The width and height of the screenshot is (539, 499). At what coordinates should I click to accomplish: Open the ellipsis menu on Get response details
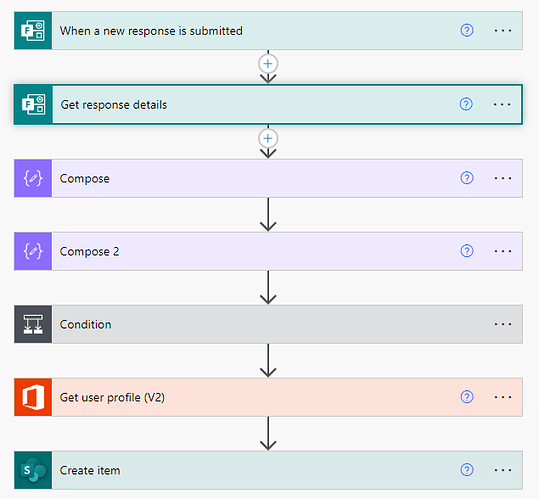click(x=502, y=104)
